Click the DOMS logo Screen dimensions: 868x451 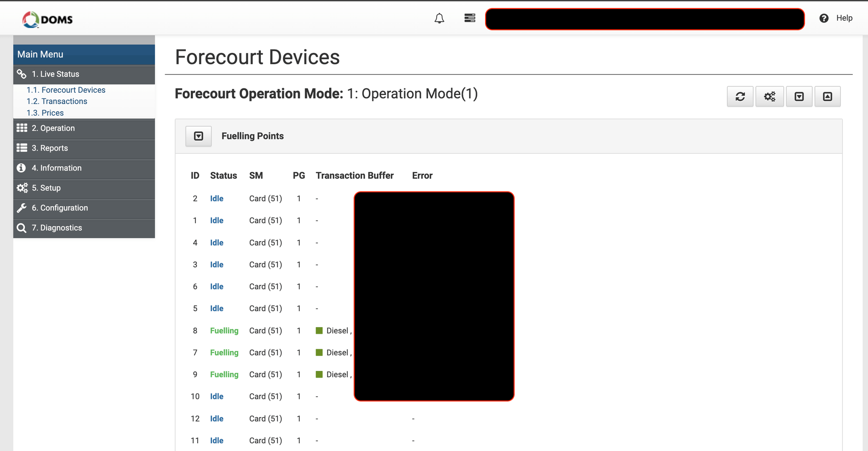tap(47, 19)
